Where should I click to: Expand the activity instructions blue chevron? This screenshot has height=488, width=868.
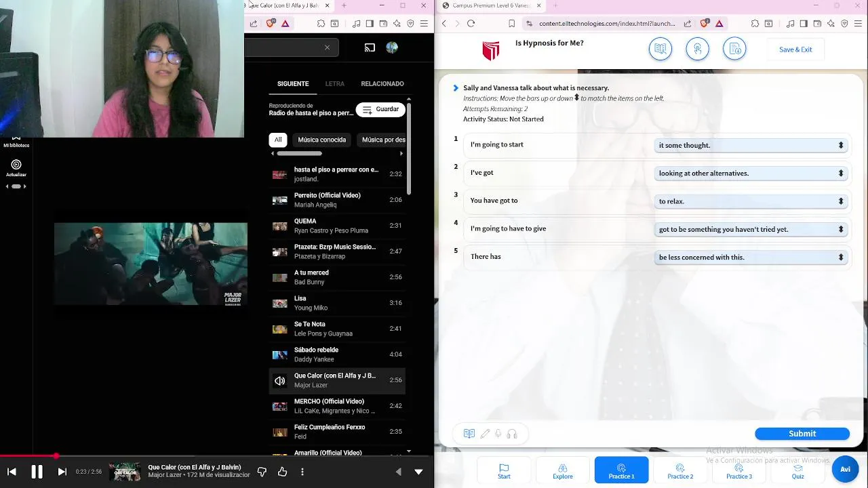pos(456,88)
